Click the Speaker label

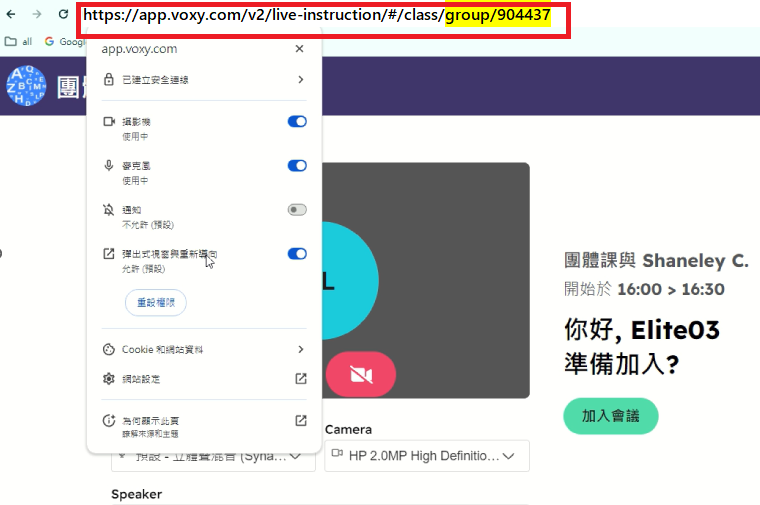coord(137,494)
